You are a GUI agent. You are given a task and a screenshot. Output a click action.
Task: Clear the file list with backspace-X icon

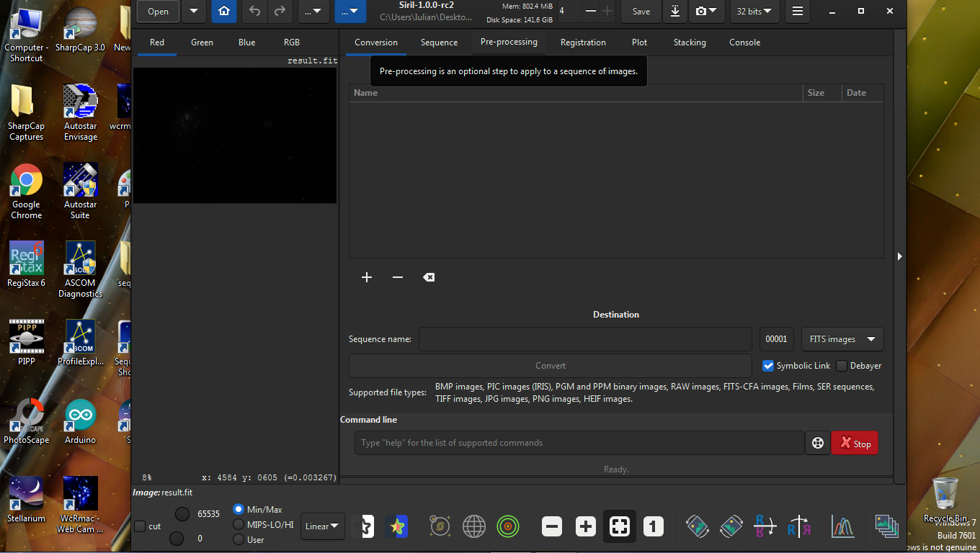429,277
